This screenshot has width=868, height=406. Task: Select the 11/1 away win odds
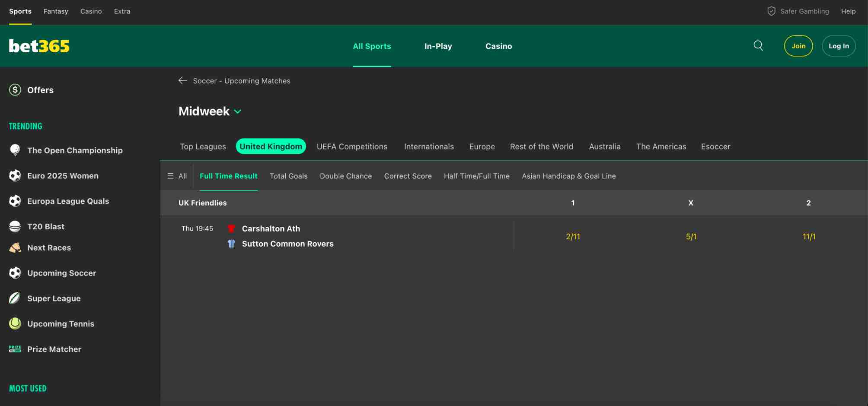[809, 236]
